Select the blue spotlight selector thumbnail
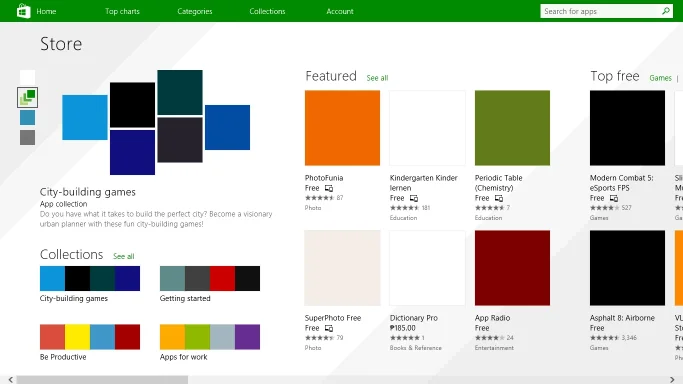 coord(27,118)
